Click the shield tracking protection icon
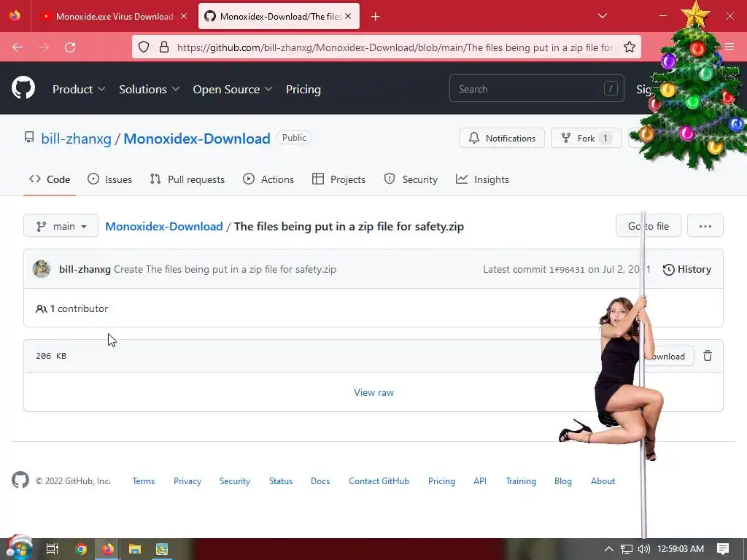 click(x=144, y=47)
